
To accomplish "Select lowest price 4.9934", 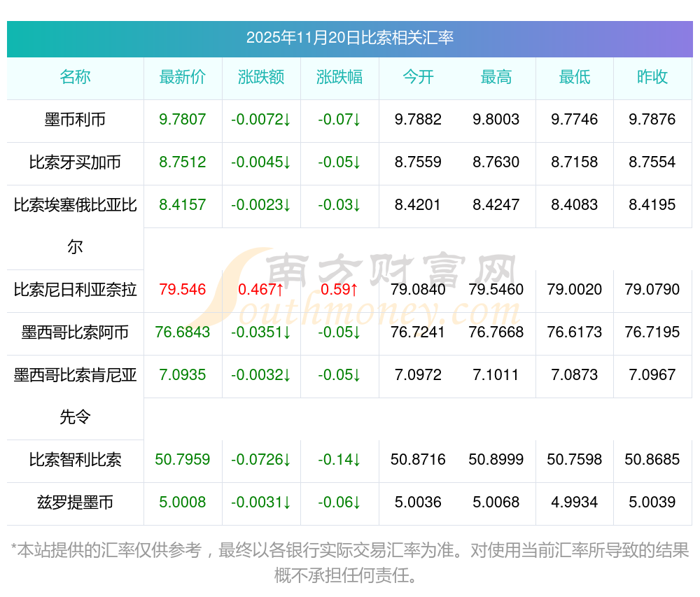I will coord(575,502).
